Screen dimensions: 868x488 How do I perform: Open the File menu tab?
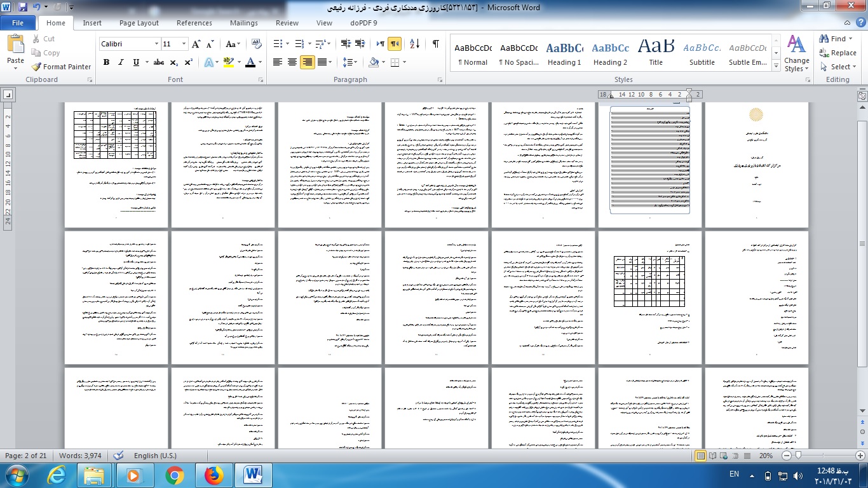click(18, 23)
